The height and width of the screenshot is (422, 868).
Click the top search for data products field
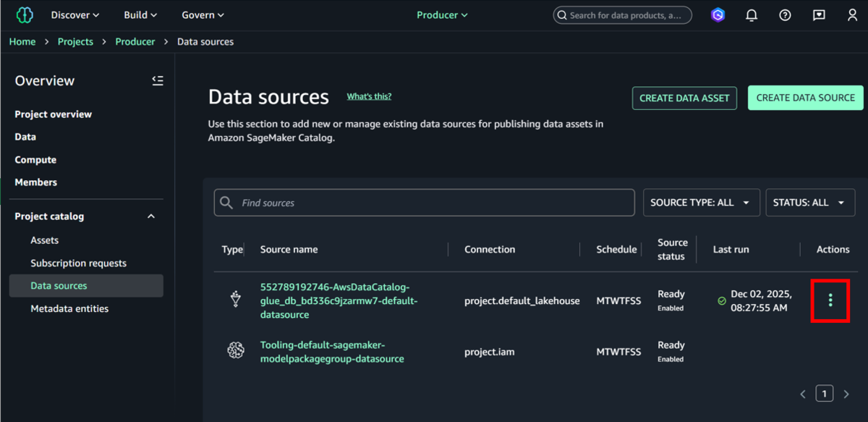pyautogui.click(x=622, y=14)
